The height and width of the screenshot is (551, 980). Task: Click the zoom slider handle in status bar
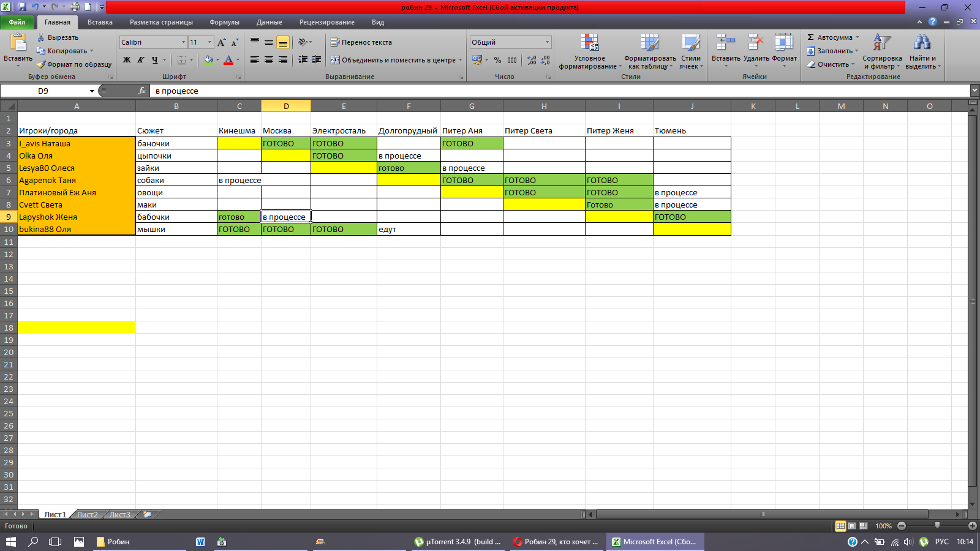pyautogui.click(x=937, y=526)
